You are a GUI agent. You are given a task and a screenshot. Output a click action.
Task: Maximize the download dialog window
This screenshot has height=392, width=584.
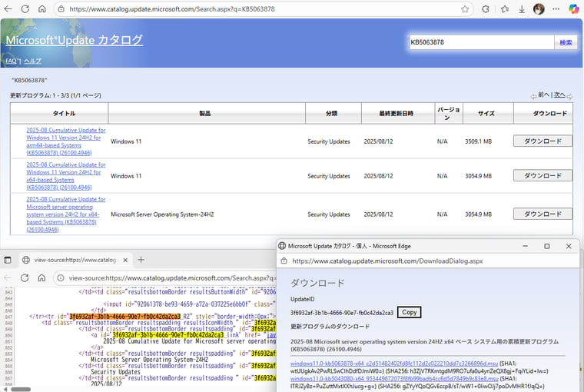547,246
